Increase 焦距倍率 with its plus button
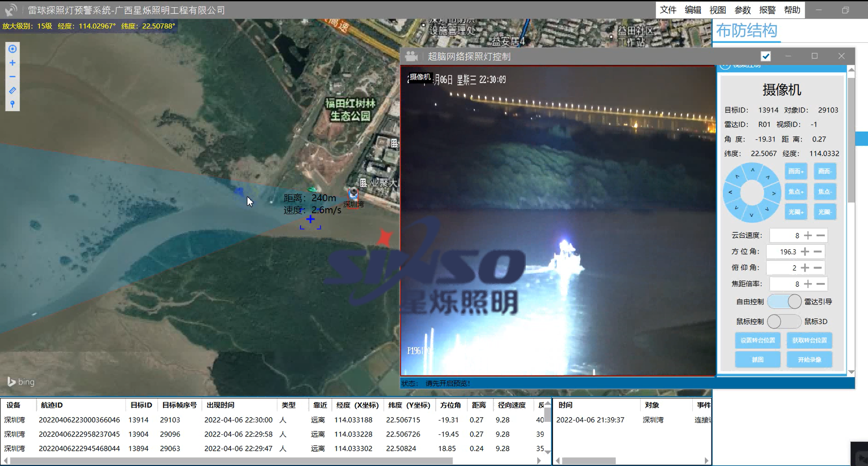868x466 pixels. (x=808, y=284)
